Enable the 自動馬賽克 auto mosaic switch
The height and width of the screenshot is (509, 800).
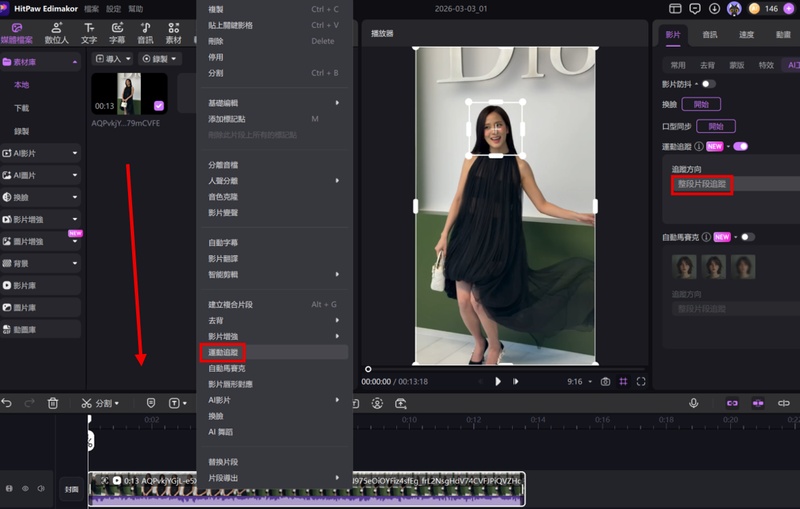click(x=747, y=237)
